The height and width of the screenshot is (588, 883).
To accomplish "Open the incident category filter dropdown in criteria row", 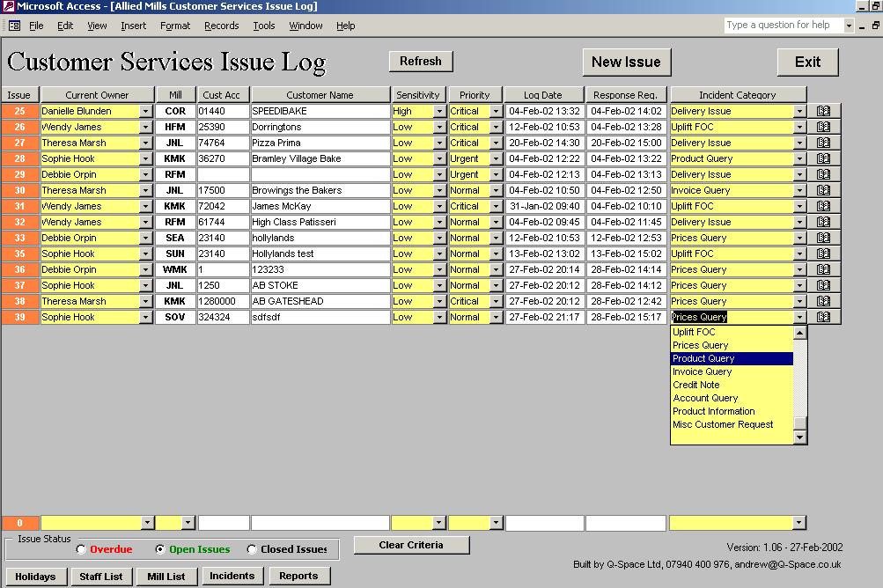I will [x=798, y=523].
